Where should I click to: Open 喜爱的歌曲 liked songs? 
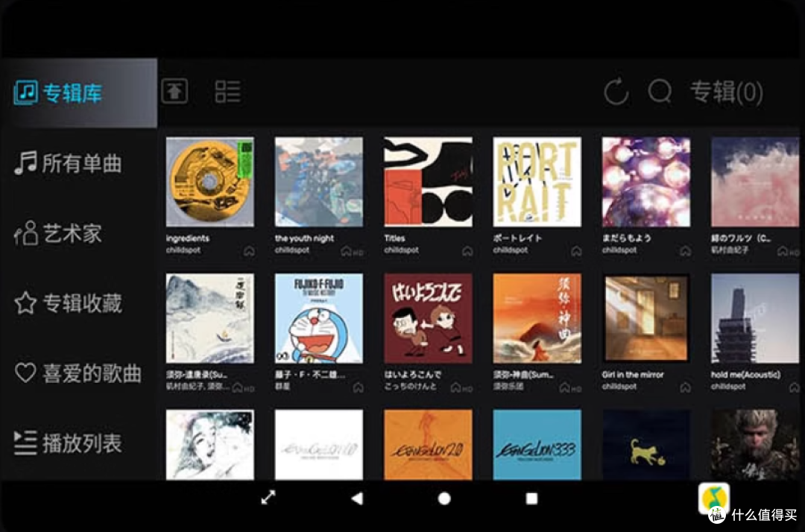(x=78, y=373)
